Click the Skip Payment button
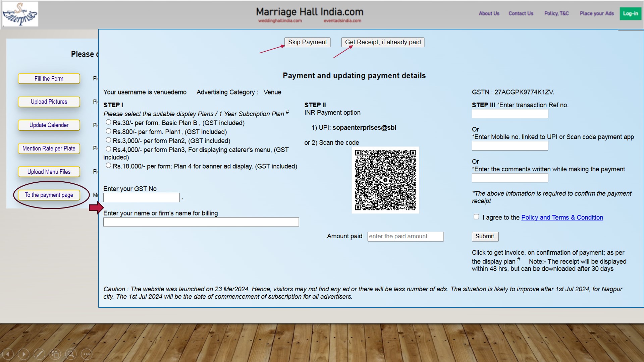This screenshot has height=362, width=644. 307,42
